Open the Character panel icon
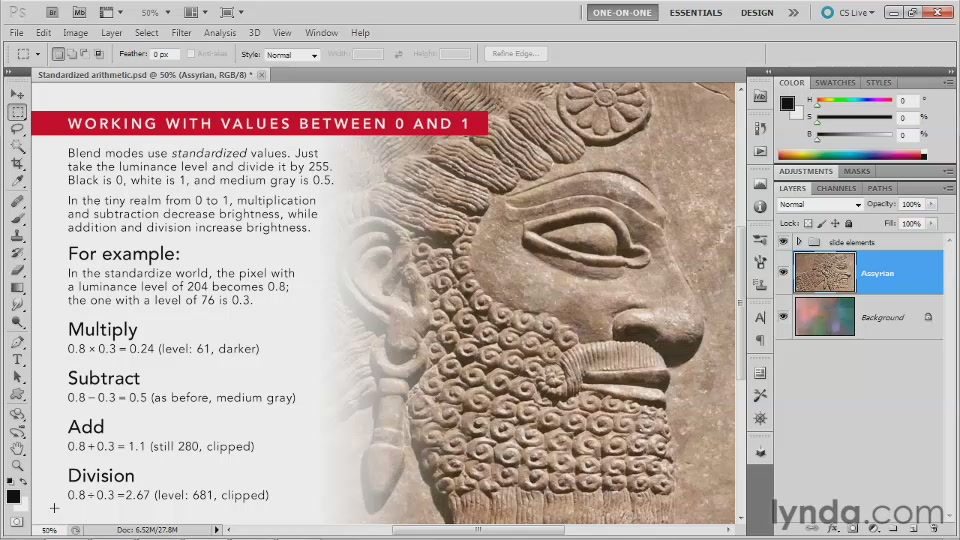This screenshot has width=960, height=540. click(760, 317)
